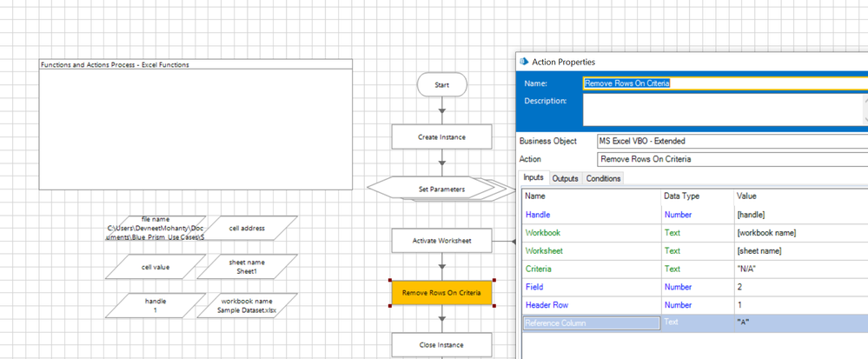The height and width of the screenshot is (359, 868).
Task: Click the Action Properties title icon
Action: (x=524, y=62)
